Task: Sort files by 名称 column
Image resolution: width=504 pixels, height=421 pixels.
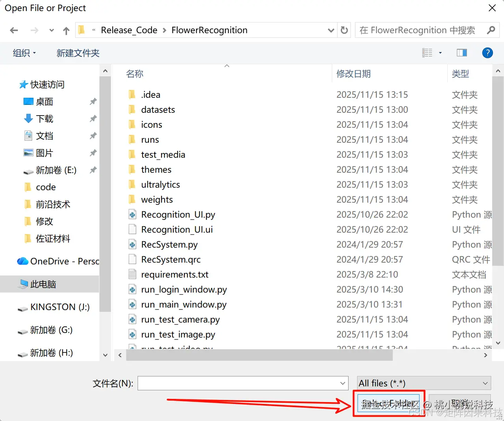Action: (135, 74)
